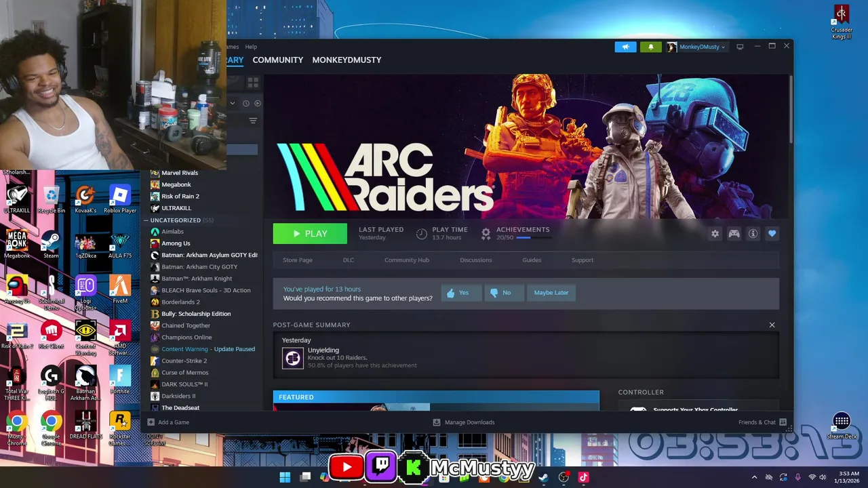Open the Recycle Bin desktop icon
This screenshot has width=868, height=488.
coord(51,199)
